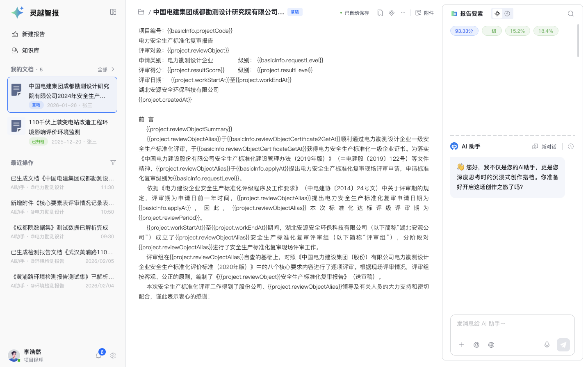Screen dimensions: 588x367
Task: Switch report elements to clock-icon view
Action: (507, 14)
